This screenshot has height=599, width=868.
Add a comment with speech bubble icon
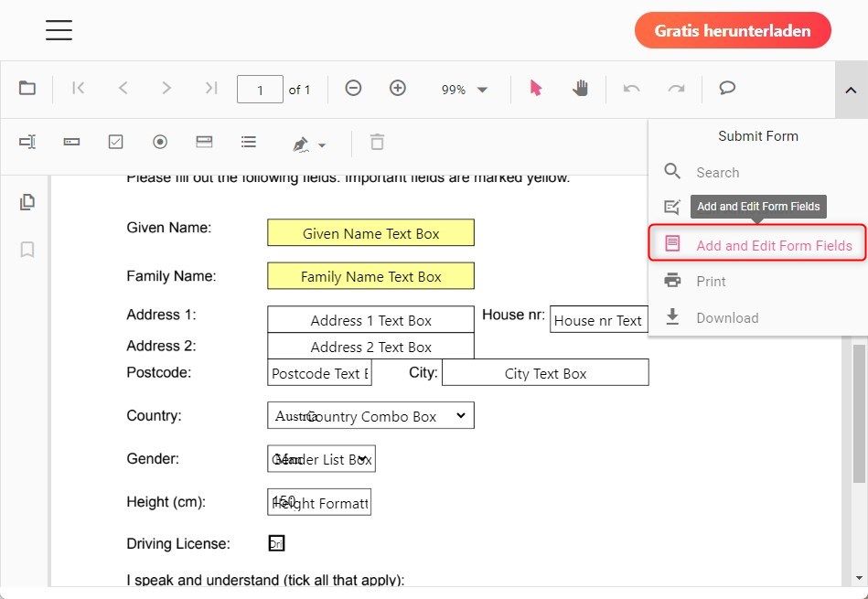[727, 88]
